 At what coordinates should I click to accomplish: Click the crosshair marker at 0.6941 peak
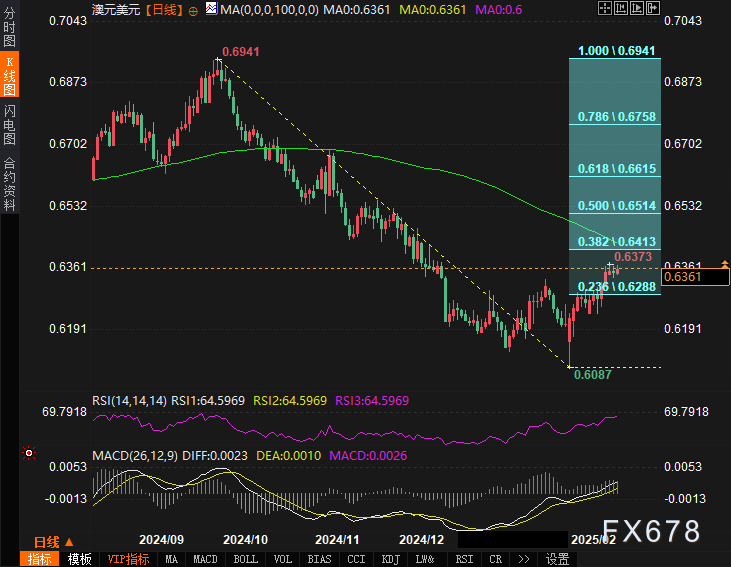218,61
